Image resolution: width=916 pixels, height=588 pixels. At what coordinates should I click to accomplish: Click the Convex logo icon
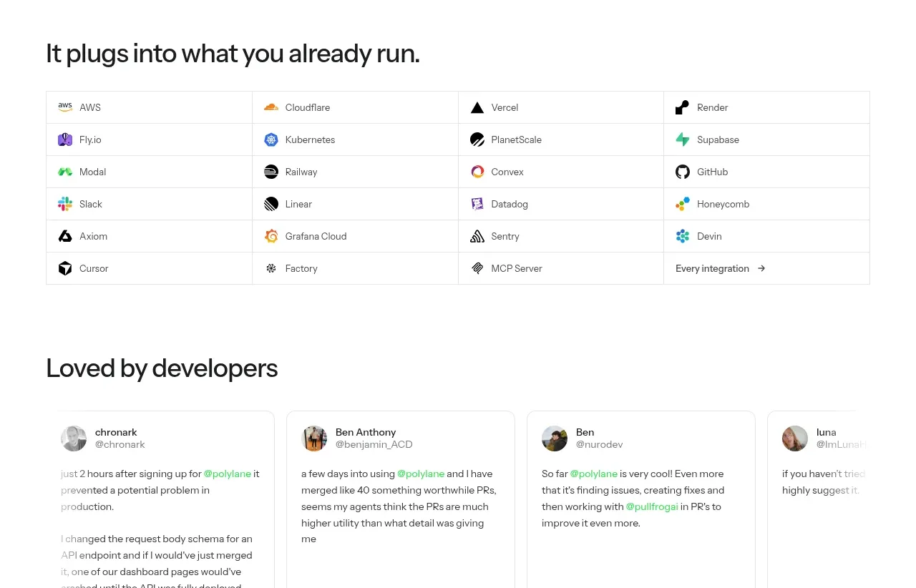tap(477, 172)
